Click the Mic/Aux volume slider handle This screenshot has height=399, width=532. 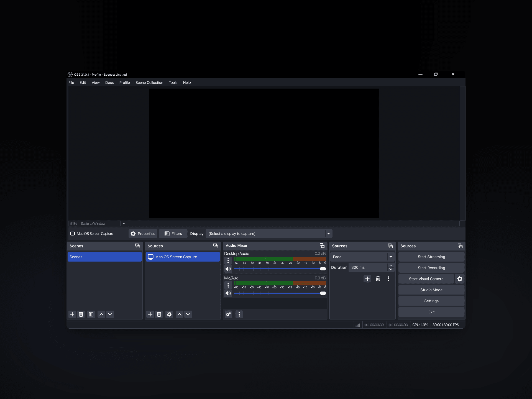[323, 293]
